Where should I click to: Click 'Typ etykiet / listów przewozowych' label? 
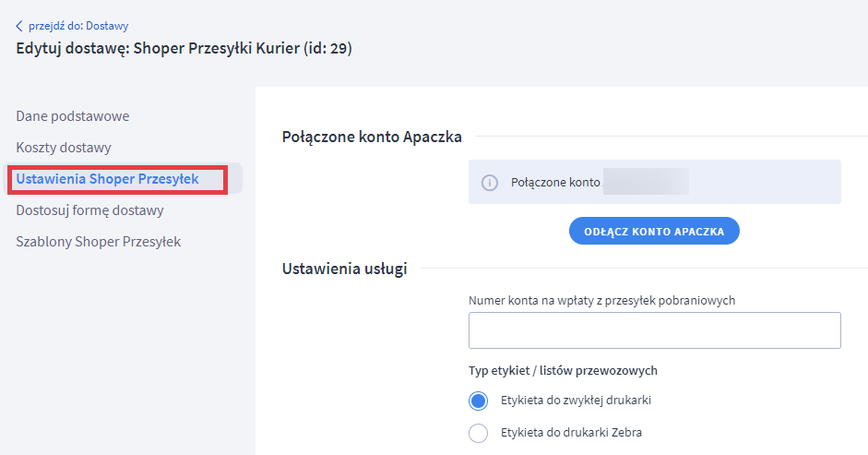563,371
